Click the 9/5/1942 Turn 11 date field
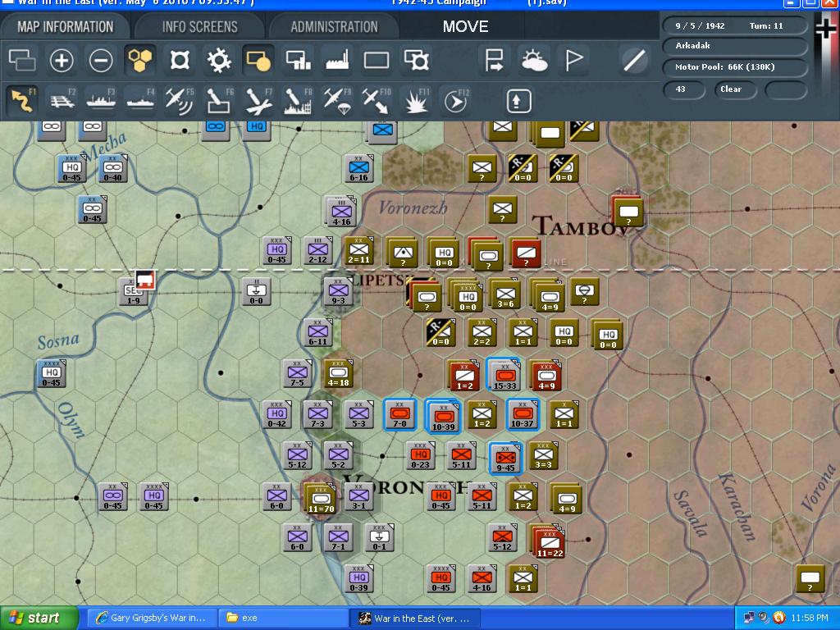The width and height of the screenshot is (840, 630). click(x=734, y=25)
